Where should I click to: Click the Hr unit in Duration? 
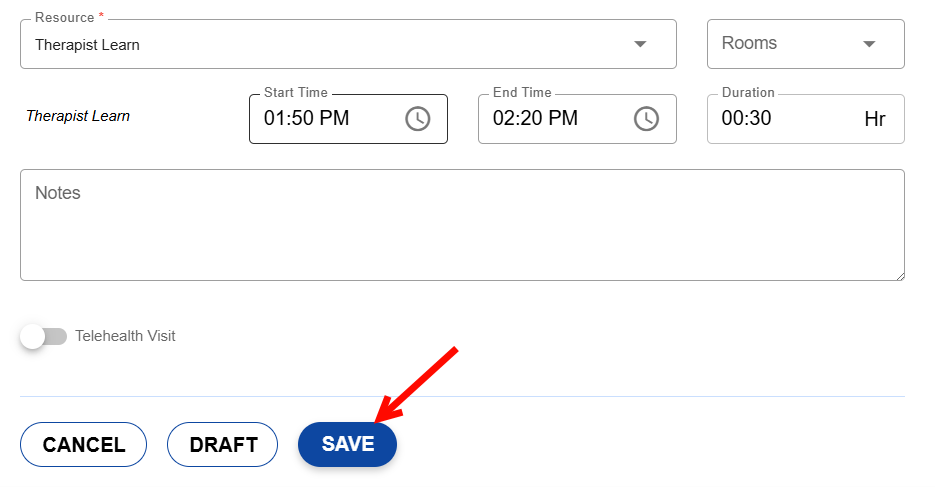pyautogui.click(x=874, y=119)
